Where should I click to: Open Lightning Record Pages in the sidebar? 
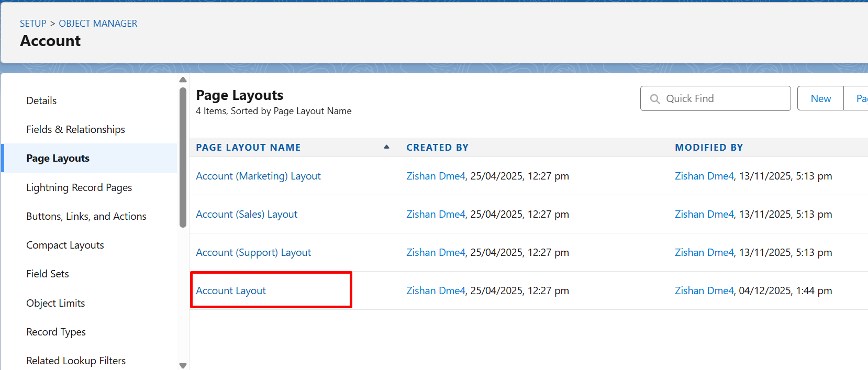pyautogui.click(x=79, y=187)
